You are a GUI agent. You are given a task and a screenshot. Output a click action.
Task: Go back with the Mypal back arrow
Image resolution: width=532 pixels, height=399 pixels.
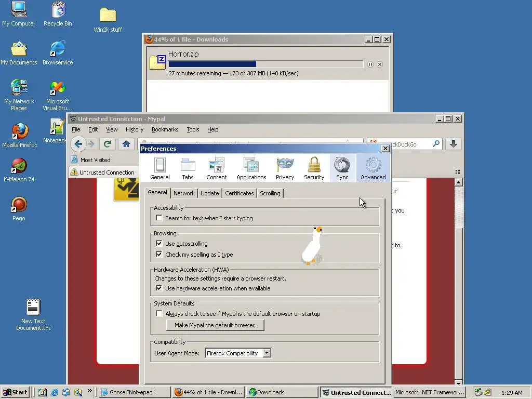tap(78, 144)
